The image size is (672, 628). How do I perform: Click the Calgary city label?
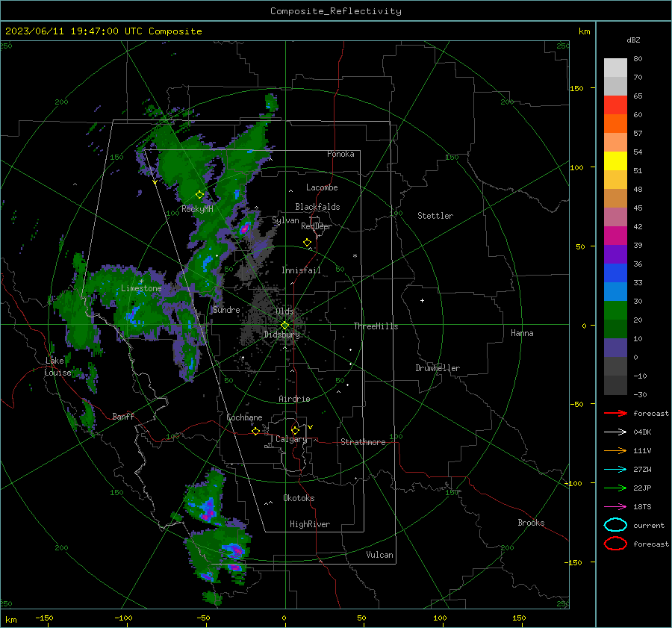click(x=291, y=439)
